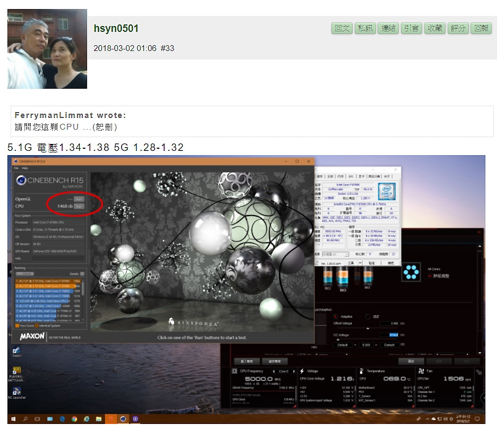Select the Intel Xeon 12C/24T ranking row
The image size is (504, 433).
48,301
